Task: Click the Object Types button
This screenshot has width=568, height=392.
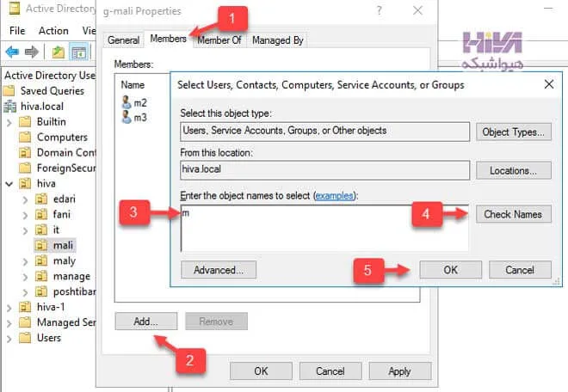Action: pos(513,132)
